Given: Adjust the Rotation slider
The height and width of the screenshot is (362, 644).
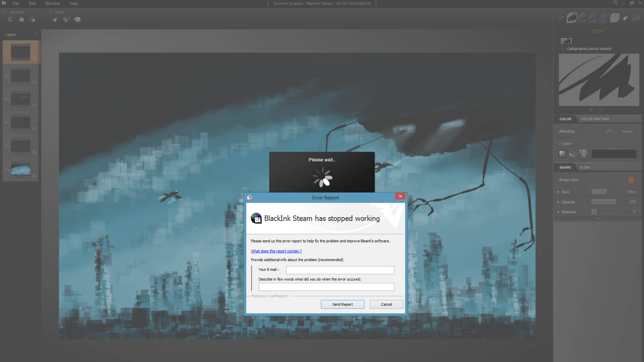Looking at the screenshot, I should tap(606, 212).
